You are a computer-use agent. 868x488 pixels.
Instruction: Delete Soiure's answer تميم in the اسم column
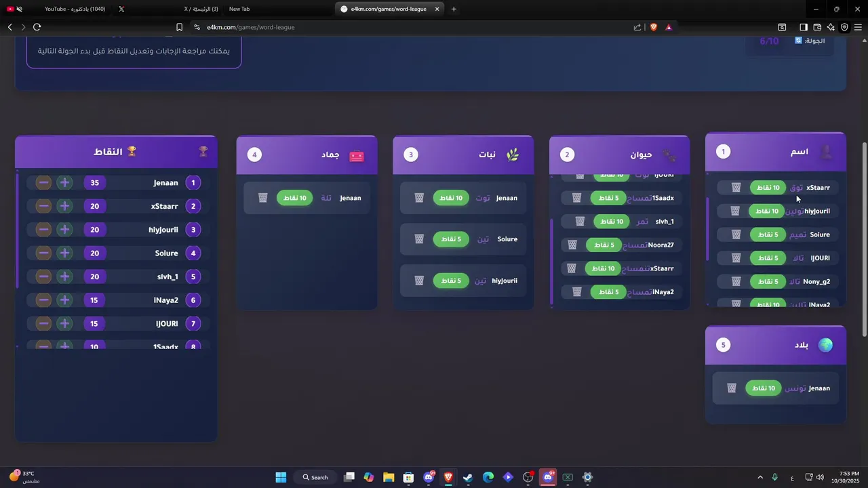point(737,235)
